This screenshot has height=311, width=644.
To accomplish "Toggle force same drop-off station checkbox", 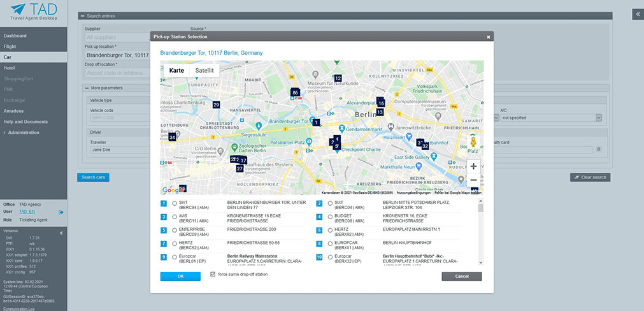I will pos(213,275).
